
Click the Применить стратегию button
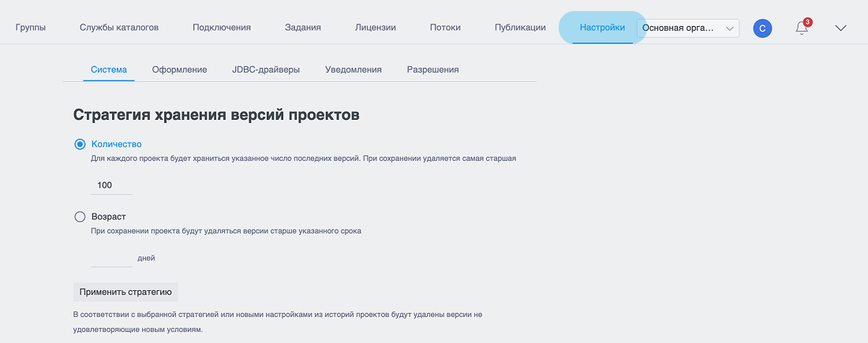click(x=125, y=292)
